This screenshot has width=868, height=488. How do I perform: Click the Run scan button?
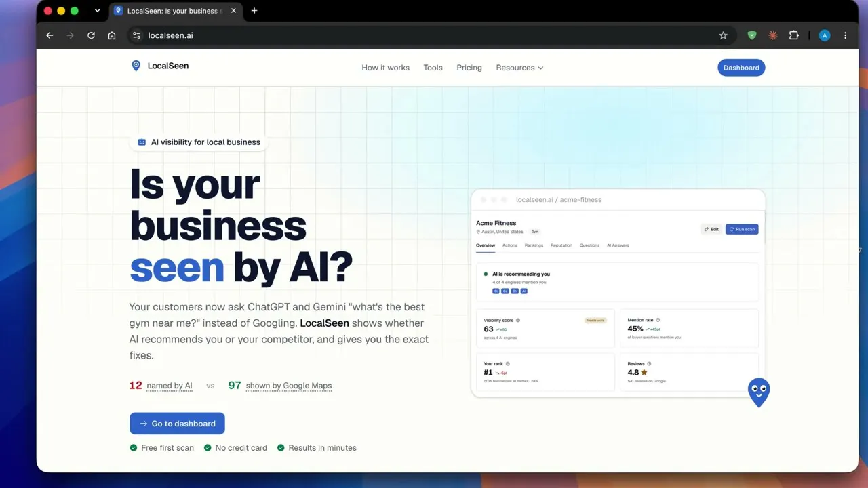point(742,229)
